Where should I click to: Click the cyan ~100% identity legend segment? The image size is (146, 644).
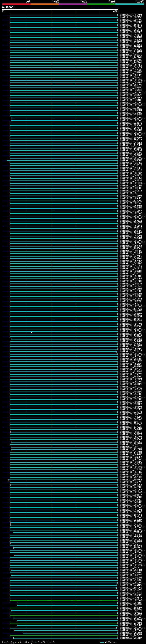point(130,4)
